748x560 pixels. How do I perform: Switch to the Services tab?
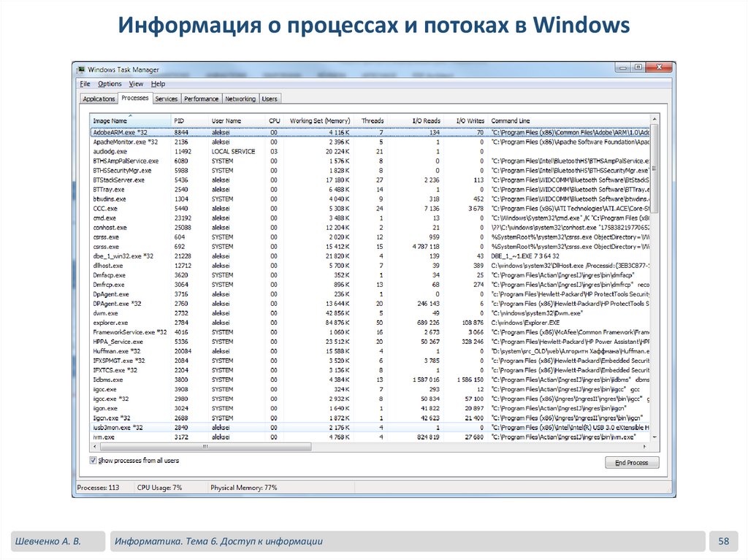(x=166, y=99)
